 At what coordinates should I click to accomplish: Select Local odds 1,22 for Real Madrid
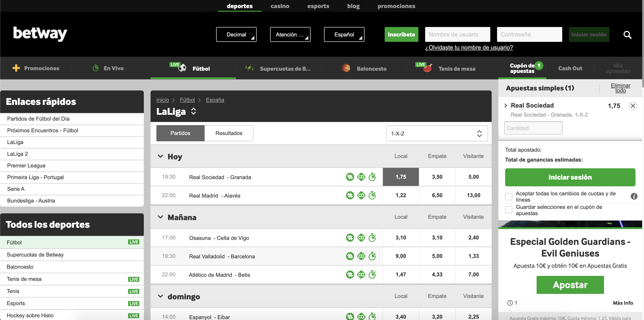pos(401,195)
